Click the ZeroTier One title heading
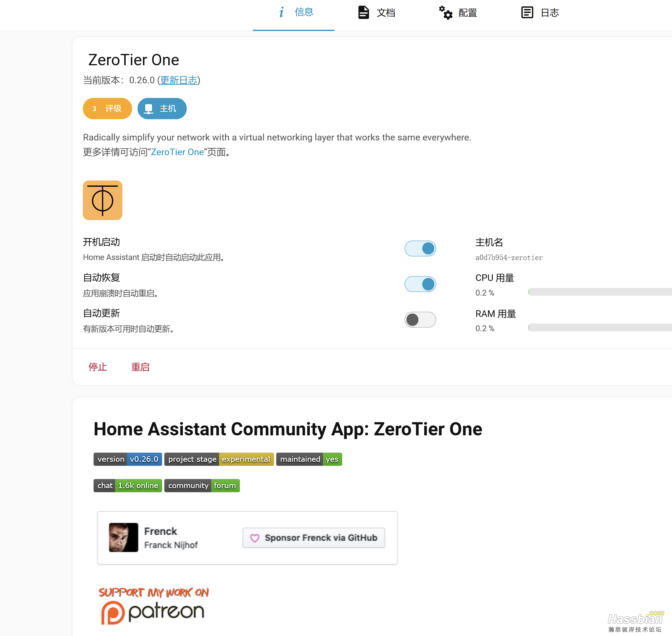Viewport: 672px width, 636px height. pyautogui.click(x=134, y=60)
